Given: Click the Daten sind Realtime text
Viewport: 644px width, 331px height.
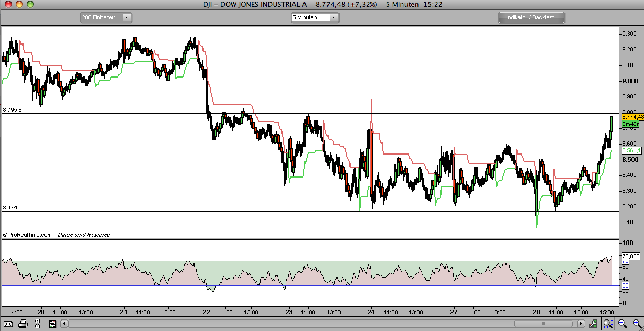Looking at the screenshot, I should coord(84,235).
